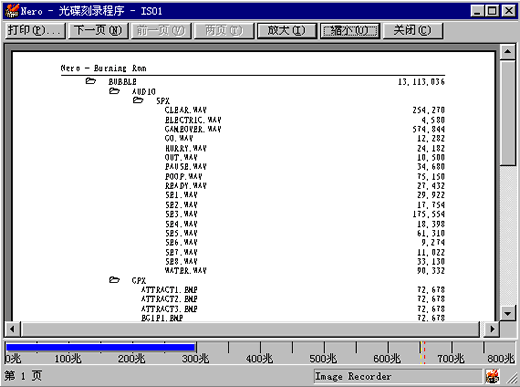Click the PAUSE.WAV file entry
Viewport: 520px width, 387px height.
coord(186,166)
